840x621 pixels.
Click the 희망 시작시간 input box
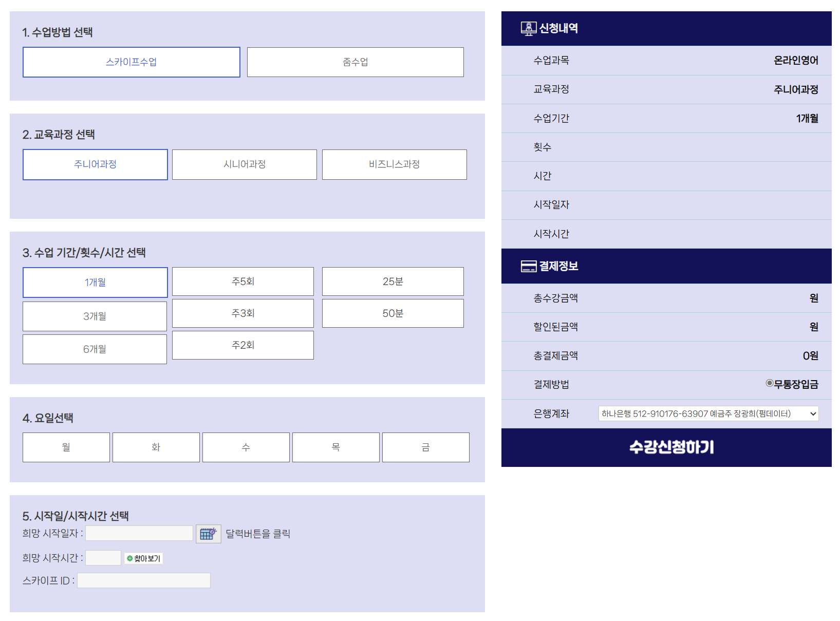click(103, 558)
